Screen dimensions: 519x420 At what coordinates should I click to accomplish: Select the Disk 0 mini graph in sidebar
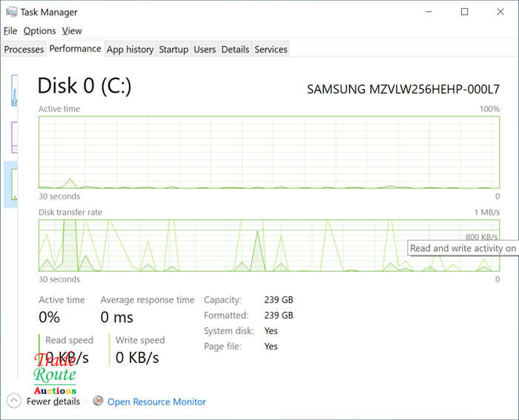click(14, 184)
